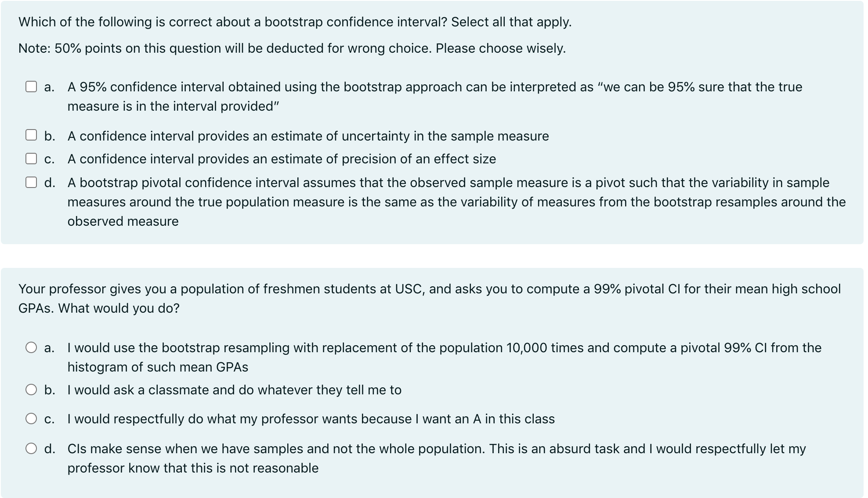Click the text of answer choice b
Screen dimensions: 868x498
tap(307, 136)
